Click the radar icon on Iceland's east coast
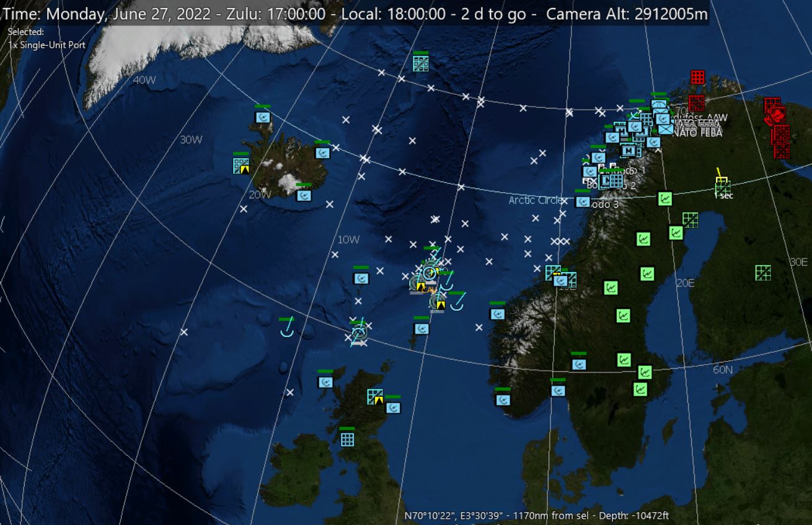 tap(322, 152)
